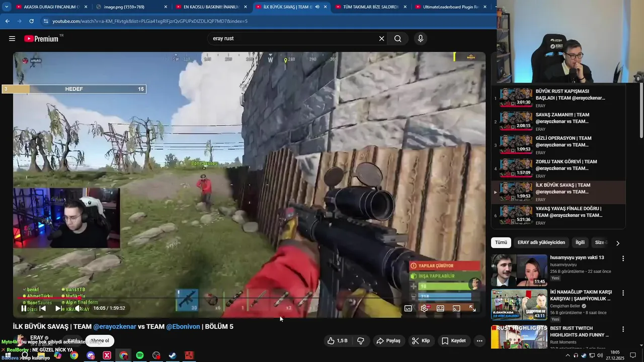Open Chrome from the taskbar

click(74, 355)
